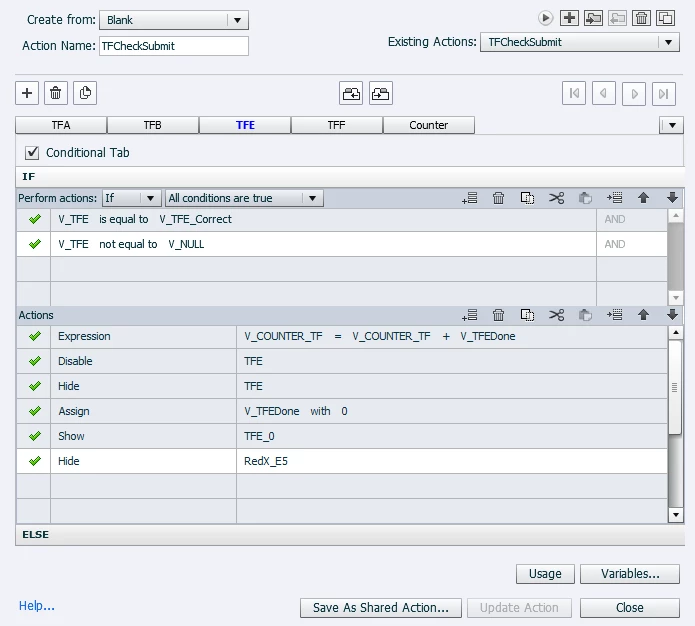Copy selected action in Actions section
The image size is (695, 626).
527,315
